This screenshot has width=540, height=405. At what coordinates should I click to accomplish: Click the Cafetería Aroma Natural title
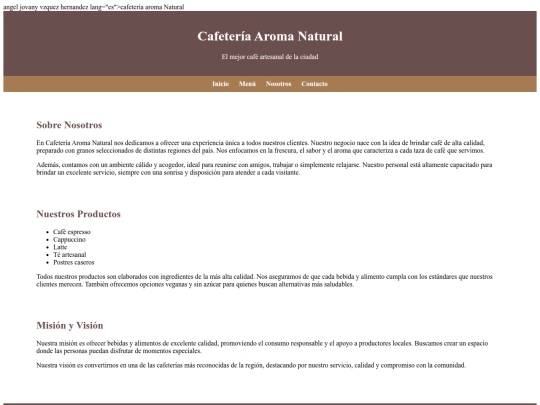tap(270, 36)
